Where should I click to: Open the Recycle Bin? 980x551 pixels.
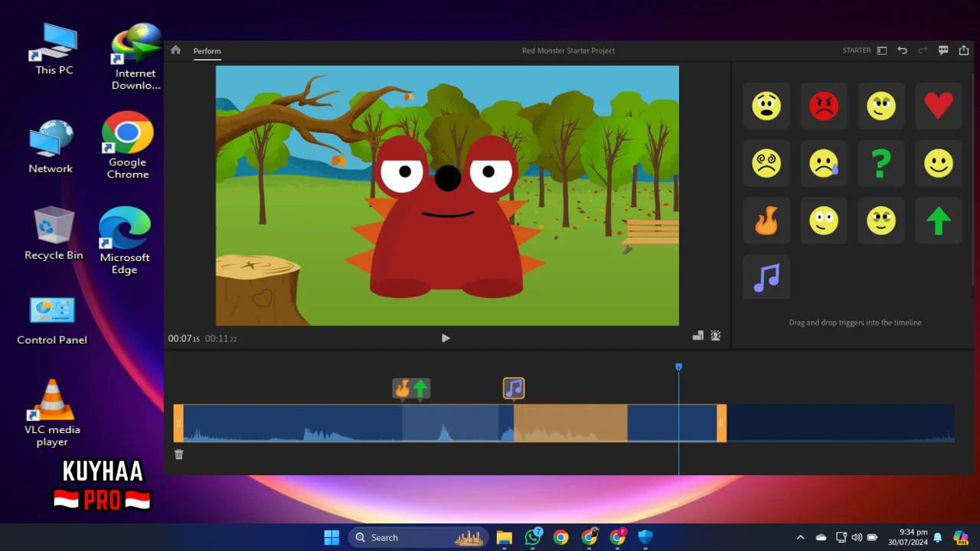(54, 233)
